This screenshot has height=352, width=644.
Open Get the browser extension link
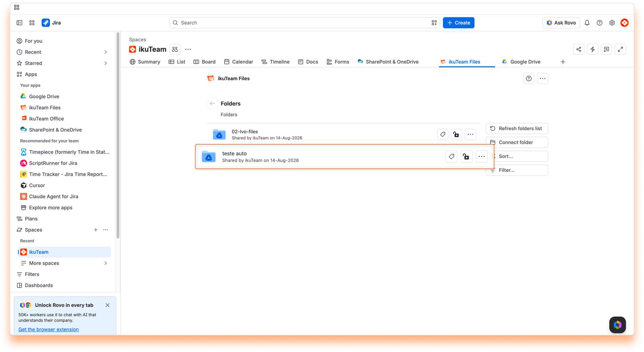click(49, 329)
